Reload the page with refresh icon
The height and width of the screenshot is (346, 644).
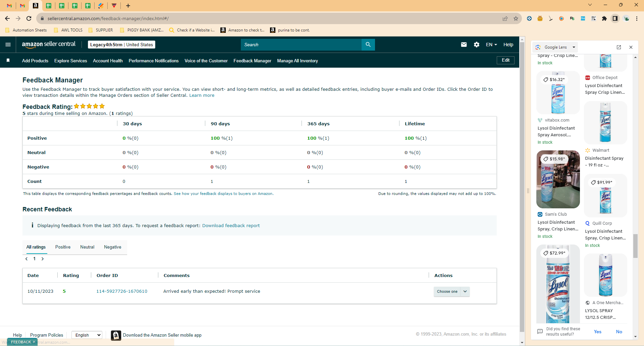[29, 18]
